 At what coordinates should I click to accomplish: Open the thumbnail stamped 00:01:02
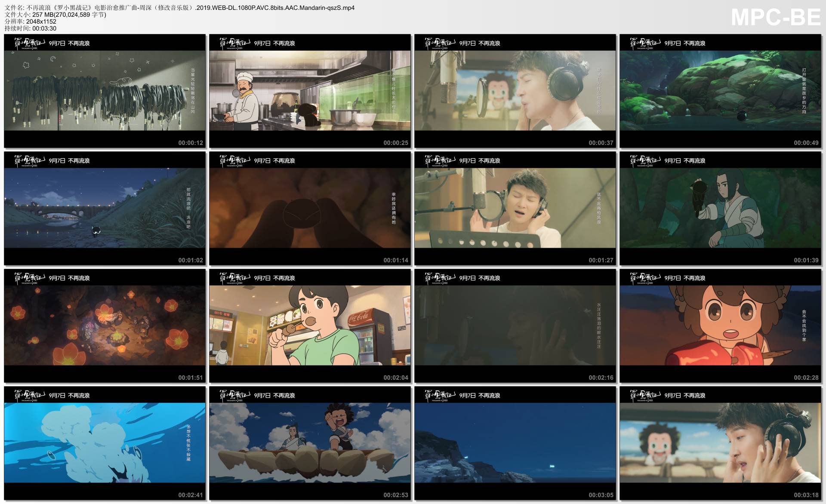tap(105, 209)
